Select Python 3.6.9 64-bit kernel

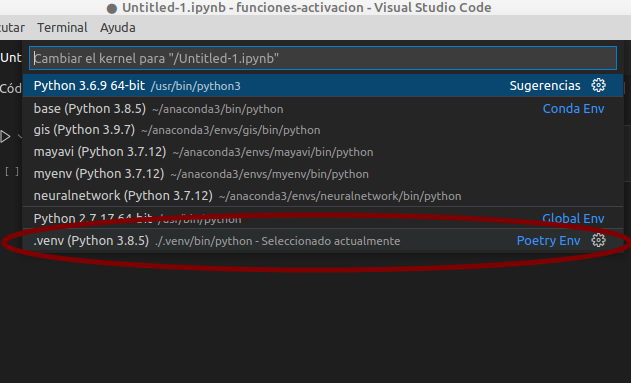point(323,86)
